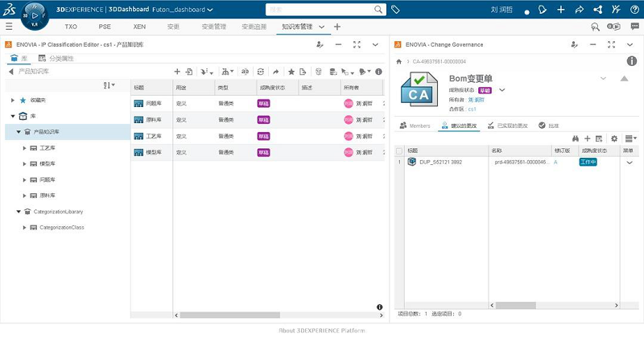
Task: Switch to the 变更管理 dashboard tab
Action: coord(213,27)
